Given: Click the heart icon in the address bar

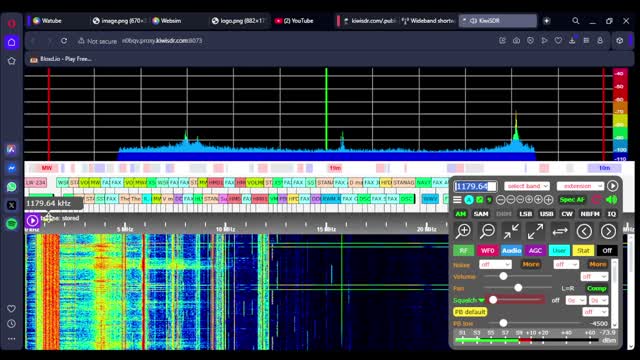Looking at the screenshot, I should click(558, 40).
